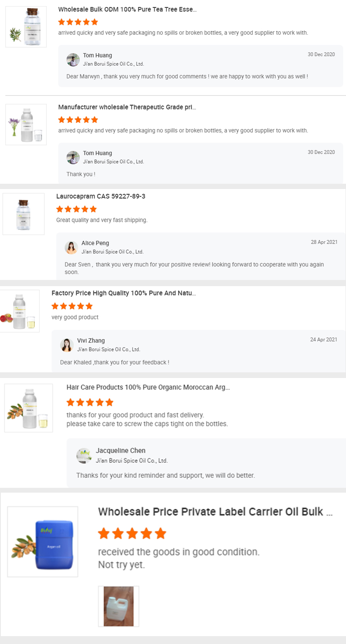
Task: Open the Tea Tree oil bottle product image
Action: click(26, 27)
